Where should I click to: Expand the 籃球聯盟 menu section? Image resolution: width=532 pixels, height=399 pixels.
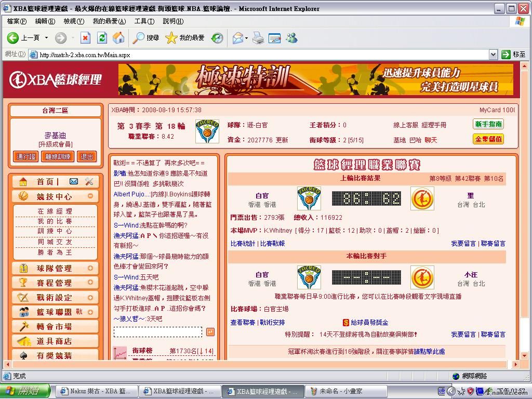tap(90, 312)
